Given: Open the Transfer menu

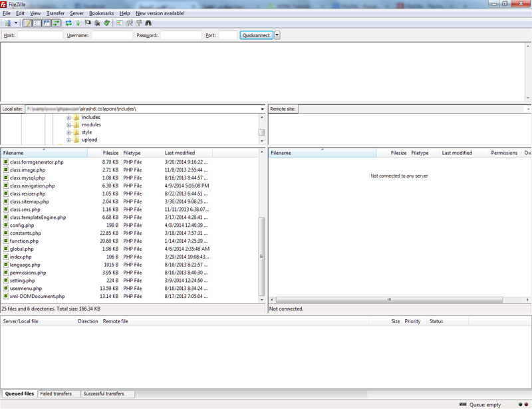Looking at the screenshot, I should pos(55,13).
